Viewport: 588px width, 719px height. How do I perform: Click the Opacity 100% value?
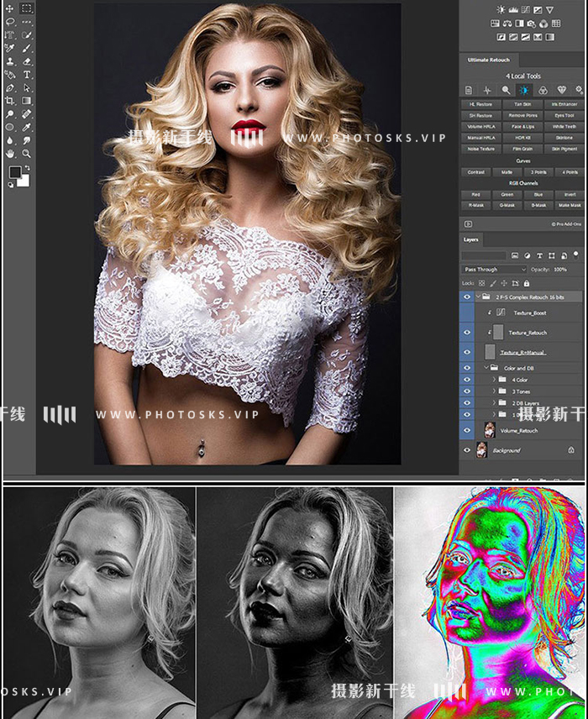(x=560, y=270)
